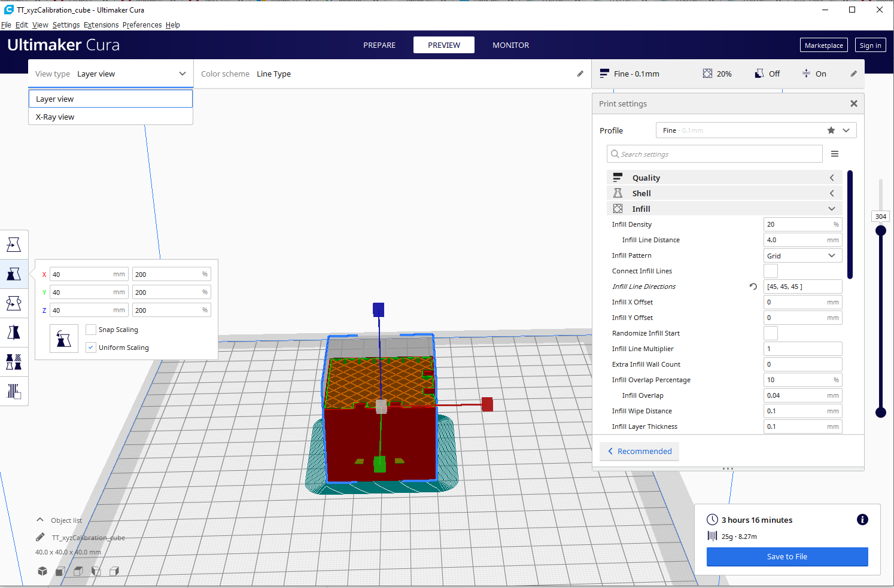The height and width of the screenshot is (588, 894).
Task: Switch to the PREPARE stage
Action: pos(379,45)
